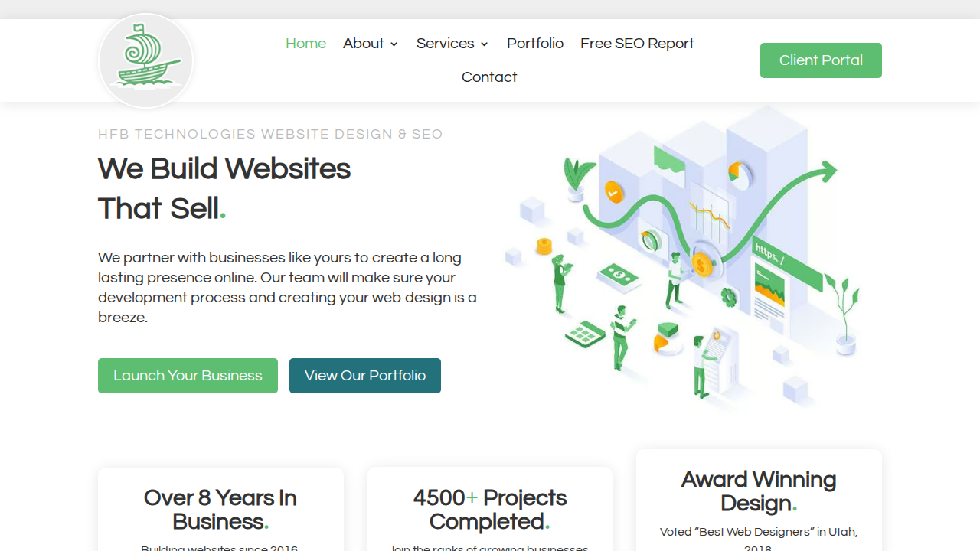Open the Free SEO Report page
The height and width of the screenshot is (551, 980).
click(x=637, y=44)
